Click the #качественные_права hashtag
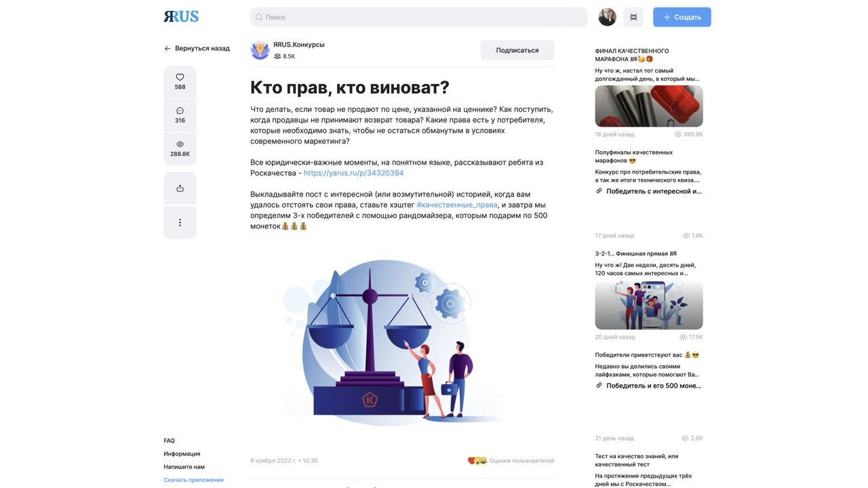868x488 pixels. 457,205
